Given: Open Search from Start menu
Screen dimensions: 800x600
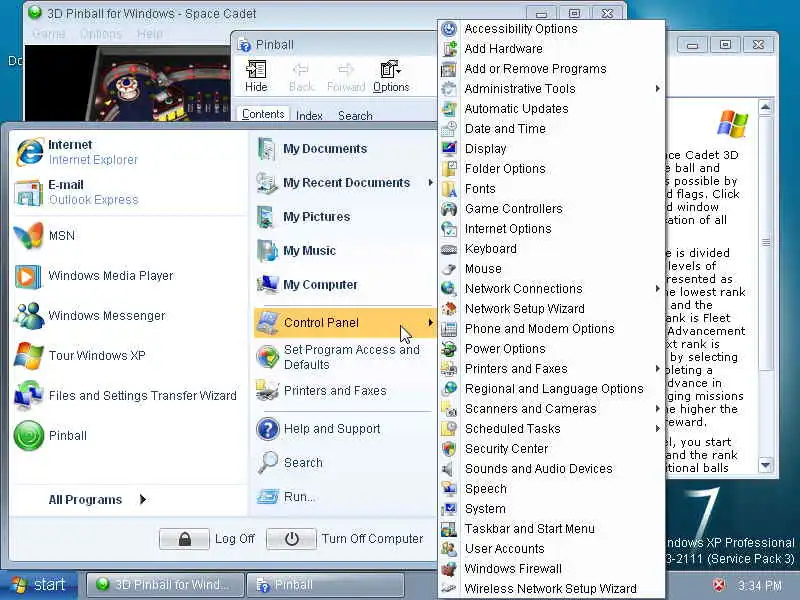Looking at the screenshot, I should (x=345, y=463).
